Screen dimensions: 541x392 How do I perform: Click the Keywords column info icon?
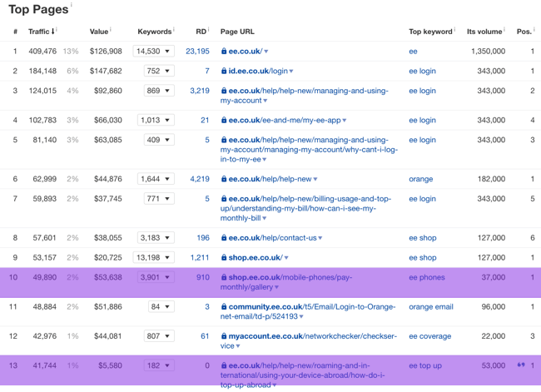pos(173,29)
